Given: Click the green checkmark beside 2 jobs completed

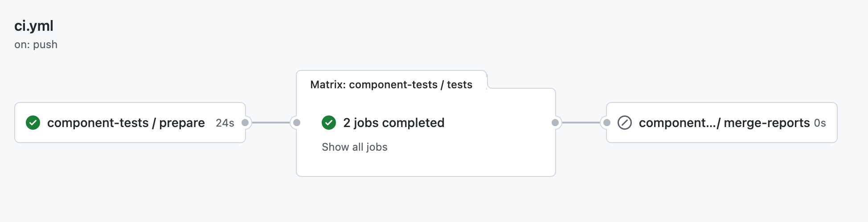Looking at the screenshot, I should 329,123.
